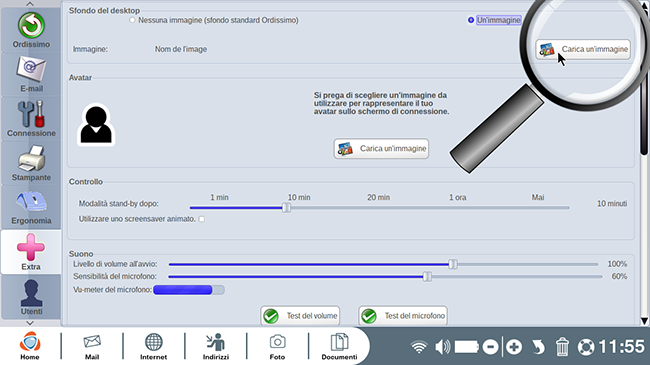Select the Un'immagine radio option
The height and width of the screenshot is (365, 650).
click(x=471, y=20)
